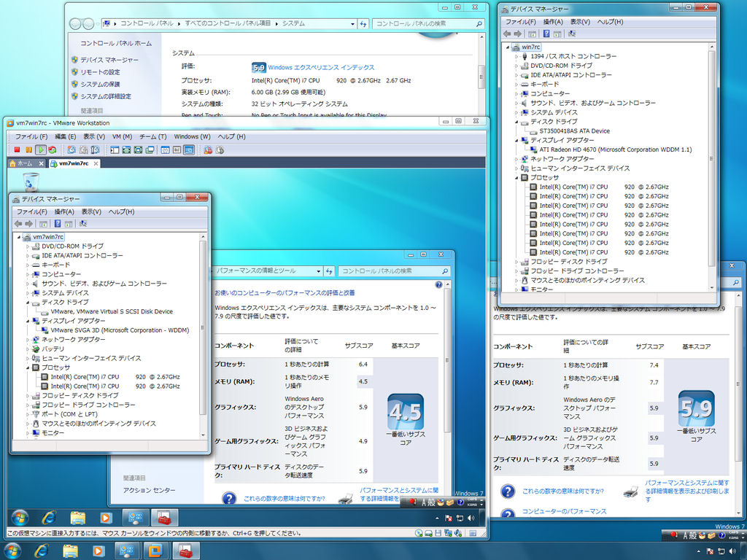The width and height of the screenshot is (747, 560).
Task: Power off the VM with the red stop button
Action: 17,149
